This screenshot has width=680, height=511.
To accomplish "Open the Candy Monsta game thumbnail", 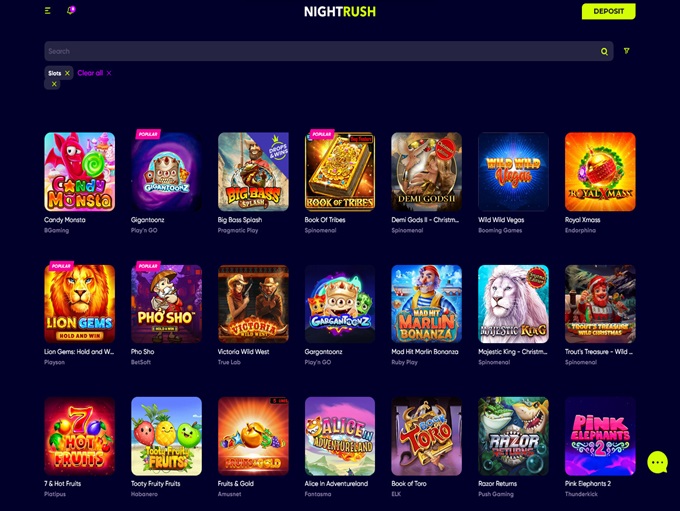I will click(x=79, y=172).
